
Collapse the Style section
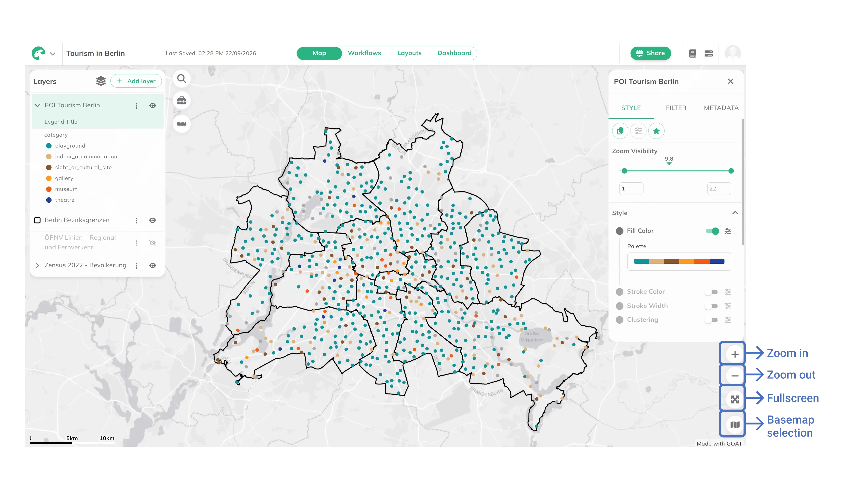[x=735, y=213]
